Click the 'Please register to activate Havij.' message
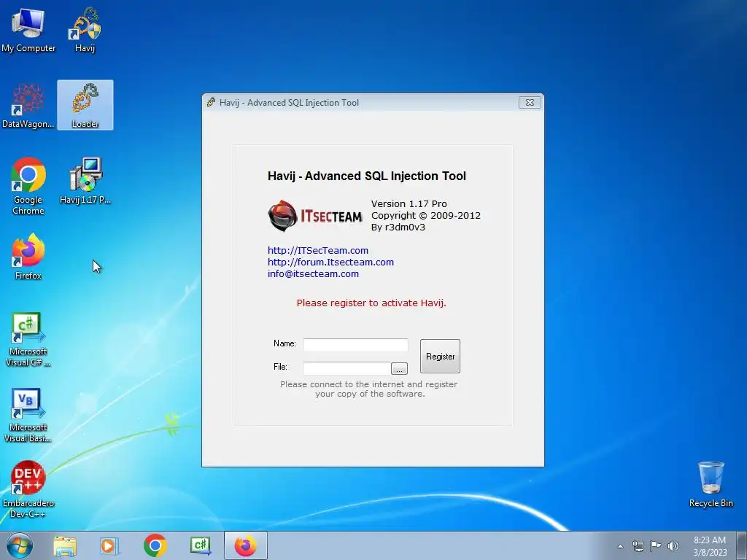This screenshot has height=560, width=747. [x=371, y=303]
